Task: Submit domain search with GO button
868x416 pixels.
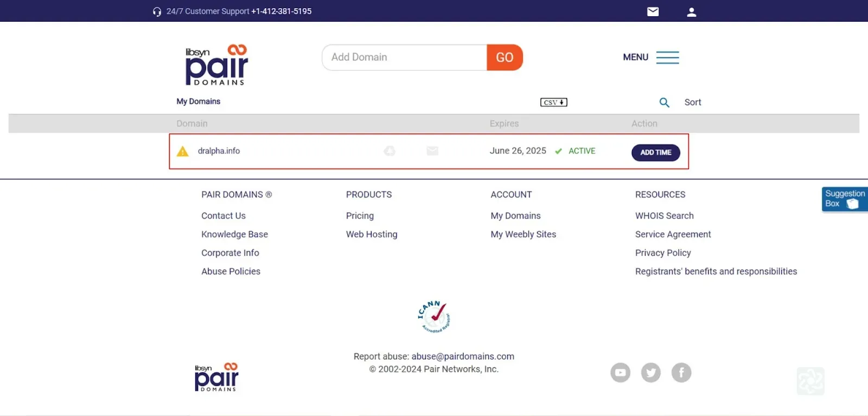Action: 505,57
